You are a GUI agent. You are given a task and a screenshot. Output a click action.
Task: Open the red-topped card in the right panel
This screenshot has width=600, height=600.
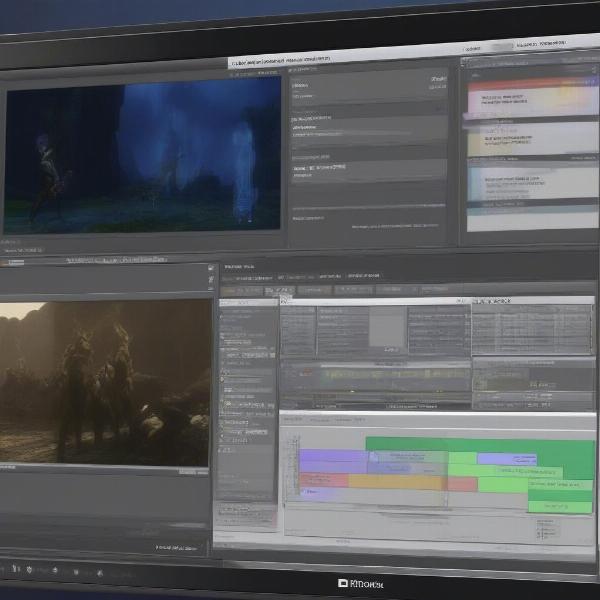[532, 97]
